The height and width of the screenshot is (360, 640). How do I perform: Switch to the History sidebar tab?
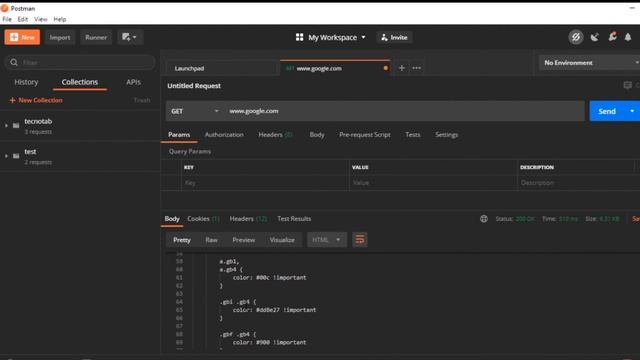click(26, 82)
